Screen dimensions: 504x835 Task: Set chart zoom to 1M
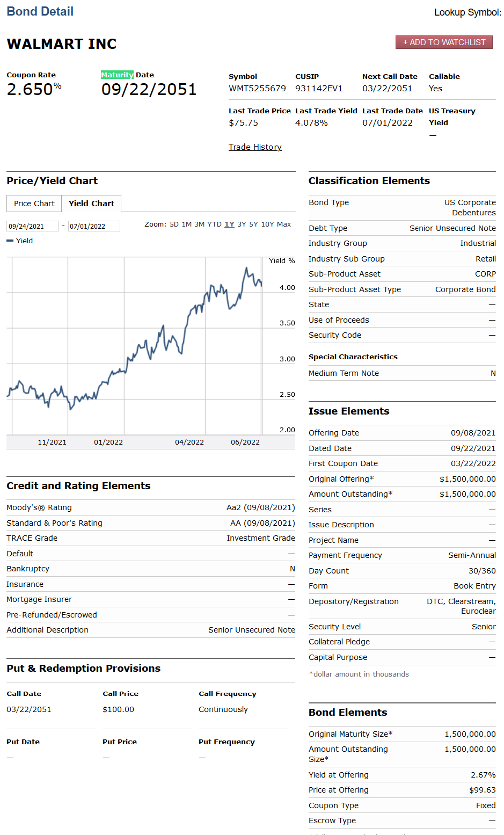click(x=186, y=224)
